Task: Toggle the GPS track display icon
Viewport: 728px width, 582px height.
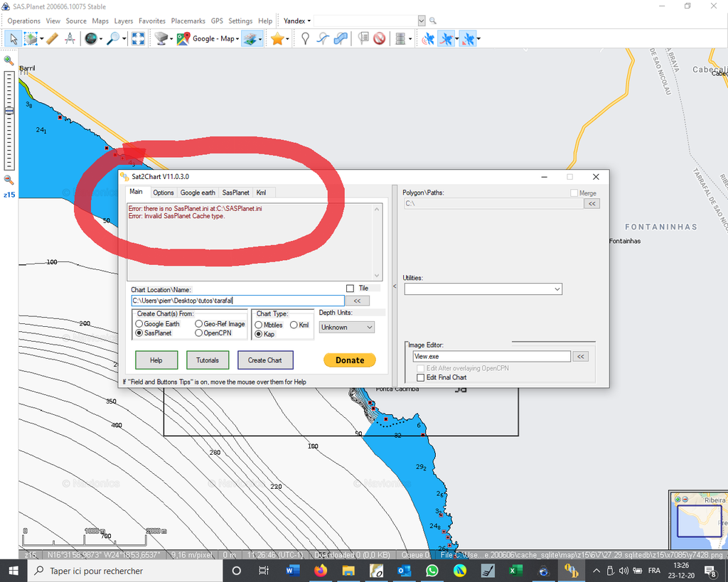Action: click(446, 39)
